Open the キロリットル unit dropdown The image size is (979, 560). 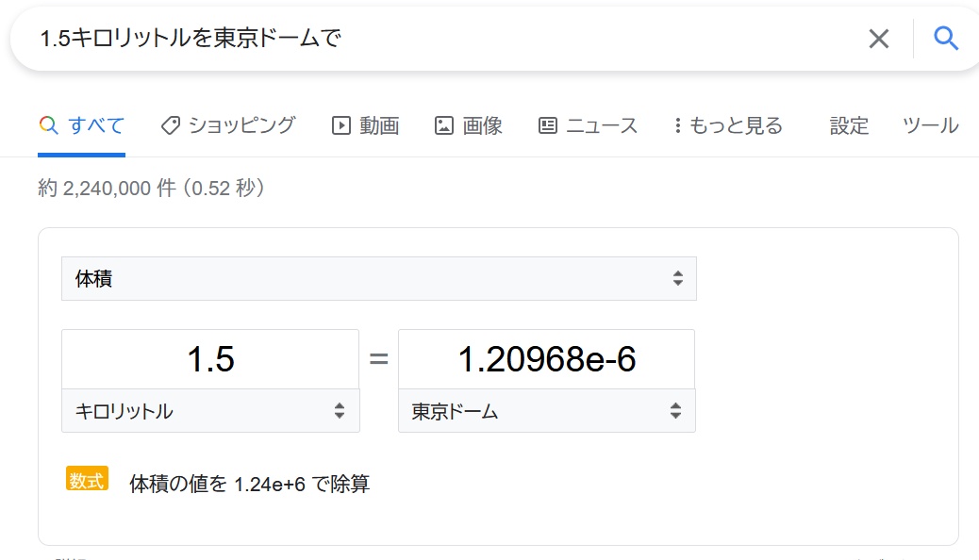click(210, 411)
